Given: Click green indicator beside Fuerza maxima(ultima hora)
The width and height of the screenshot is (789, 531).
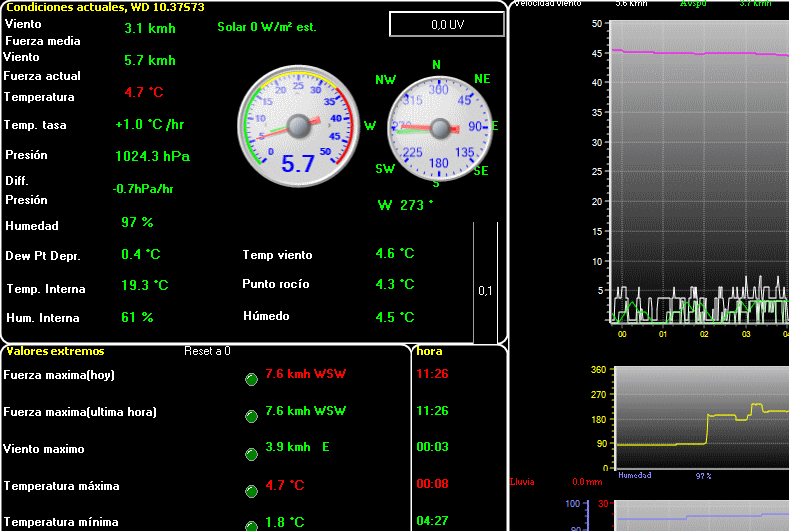Looking at the screenshot, I should [x=251, y=415].
